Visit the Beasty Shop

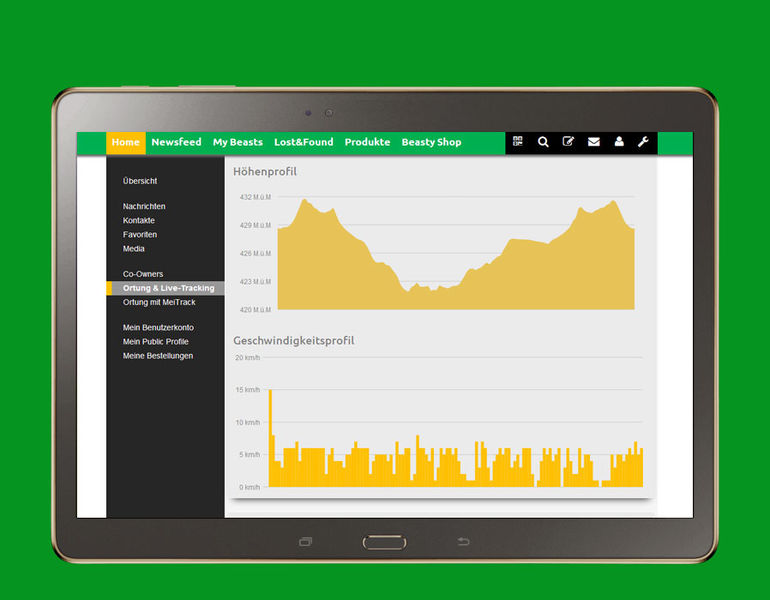(431, 142)
